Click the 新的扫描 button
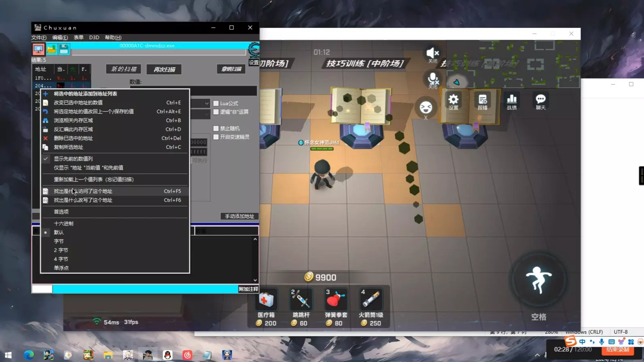This screenshot has height=362, width=644. [x=124, y=69]
